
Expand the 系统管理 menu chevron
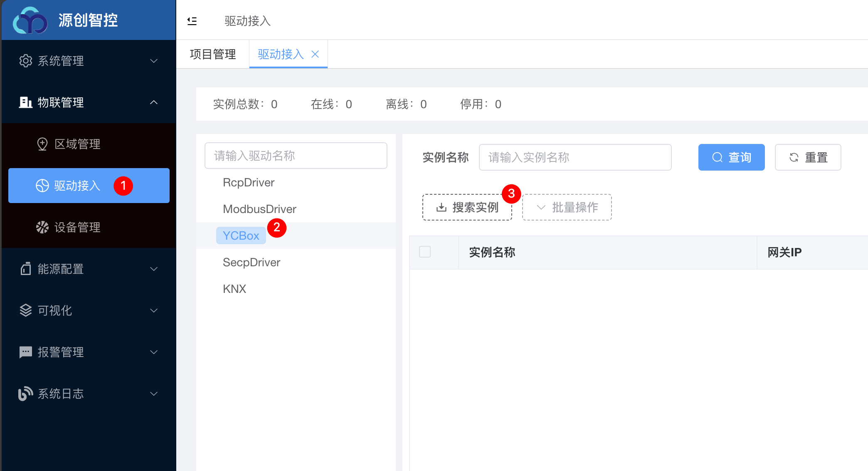pos(154,61)
